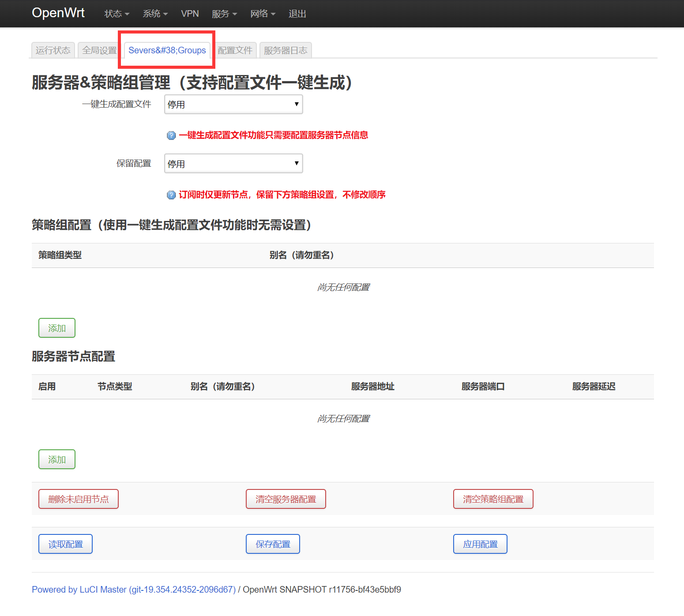
Task: Expand the 状态 menu
Action: 117,14
